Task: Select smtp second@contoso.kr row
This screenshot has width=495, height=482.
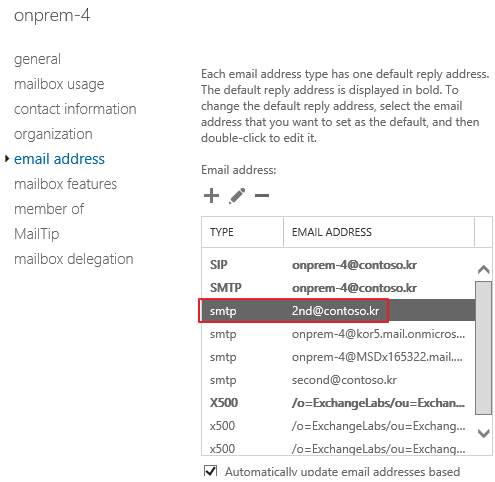Action: (338, 380)
